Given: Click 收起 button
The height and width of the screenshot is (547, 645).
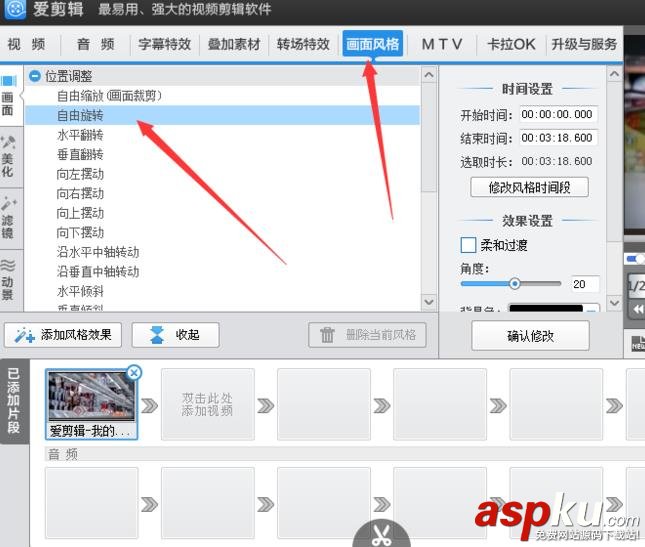Looking at the screenshot, I should pyautogui.click(x=176, y=335).
